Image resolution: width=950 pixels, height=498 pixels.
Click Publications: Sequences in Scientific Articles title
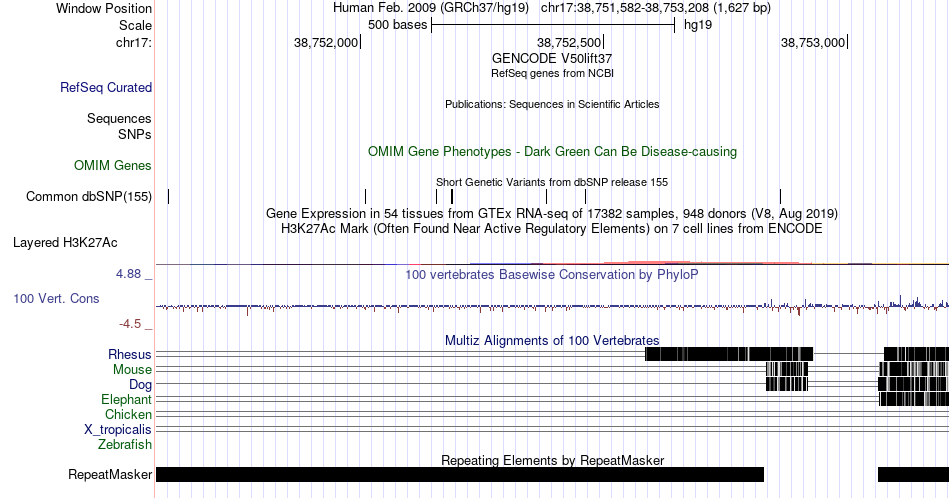pyautogui.click(x=552, y=104)
